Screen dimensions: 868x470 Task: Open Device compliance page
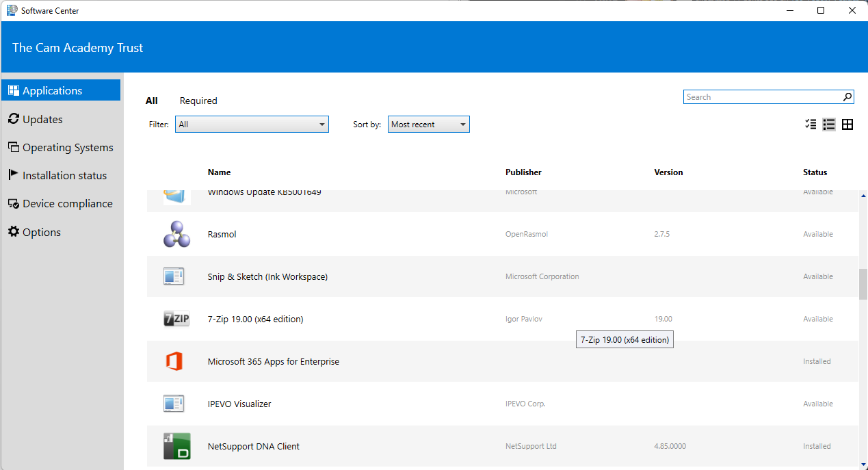click(61, 203)
